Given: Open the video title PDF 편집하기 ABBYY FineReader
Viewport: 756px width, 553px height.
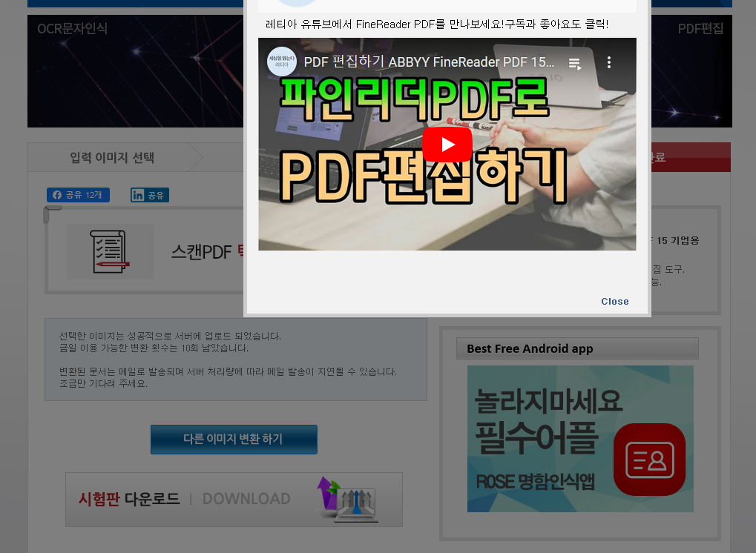Looking at the screenshot, I should pos(429,62).
